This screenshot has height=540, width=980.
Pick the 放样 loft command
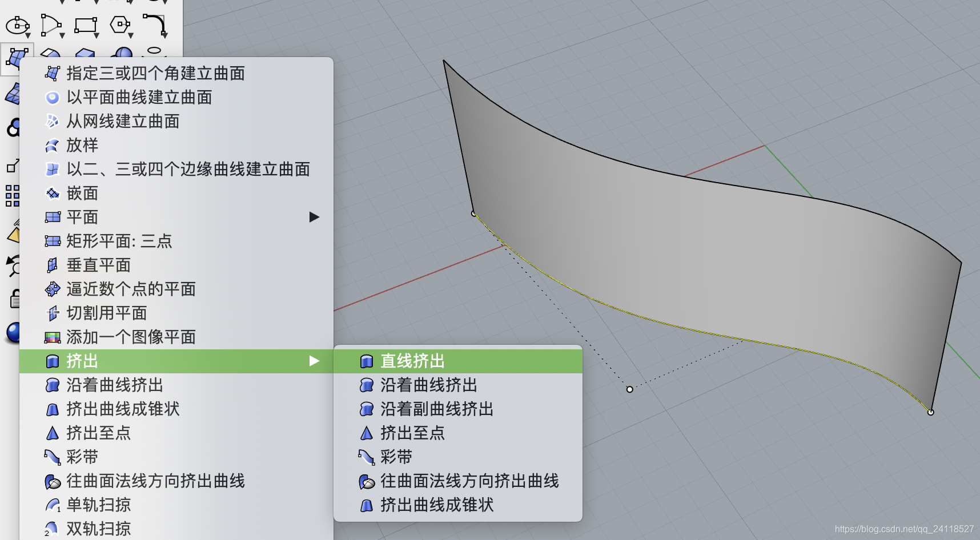[x=176, y=145]
